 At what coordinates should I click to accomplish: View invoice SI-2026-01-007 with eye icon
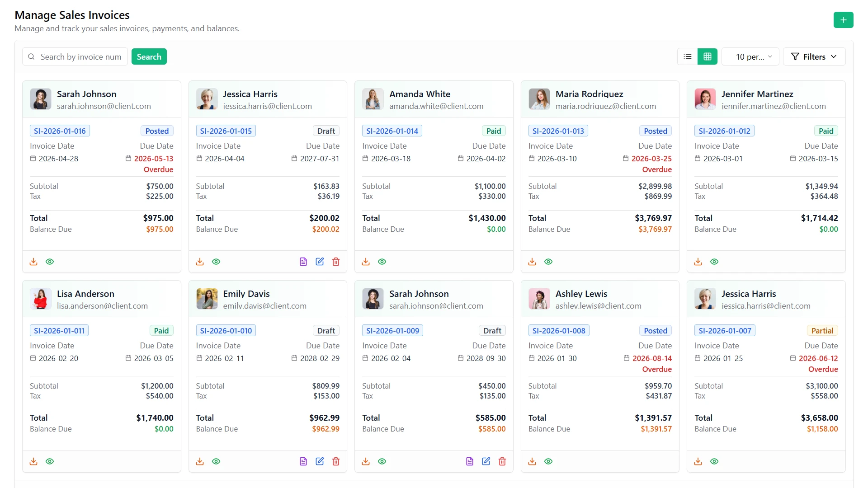pos(714,461)
